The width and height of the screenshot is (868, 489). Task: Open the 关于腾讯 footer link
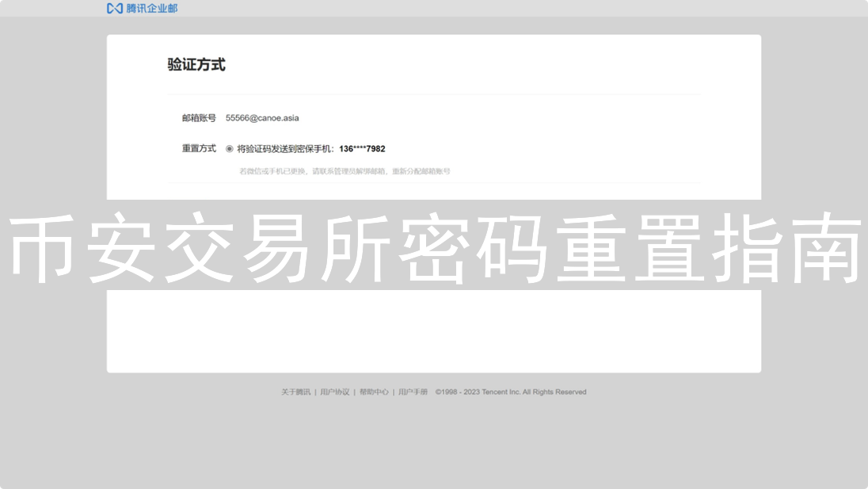point(295,392)
